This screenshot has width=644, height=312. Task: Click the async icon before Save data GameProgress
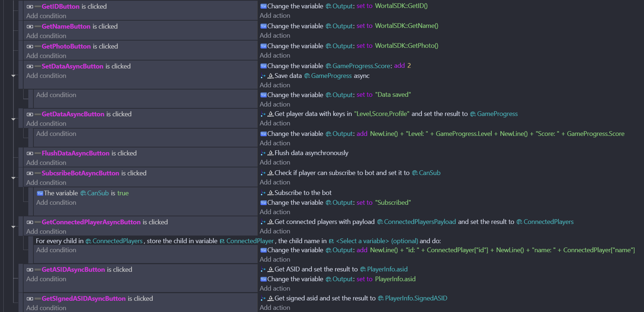click(263, 76)
